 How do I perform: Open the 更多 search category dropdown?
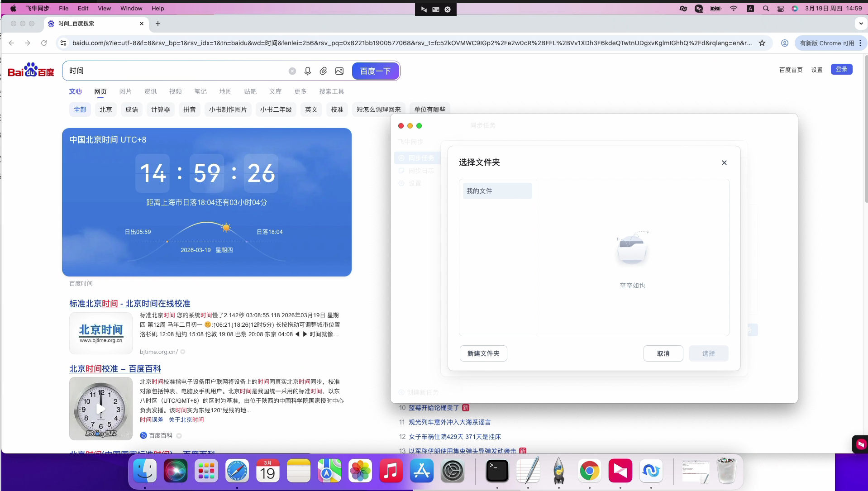(x=300, y=91)
